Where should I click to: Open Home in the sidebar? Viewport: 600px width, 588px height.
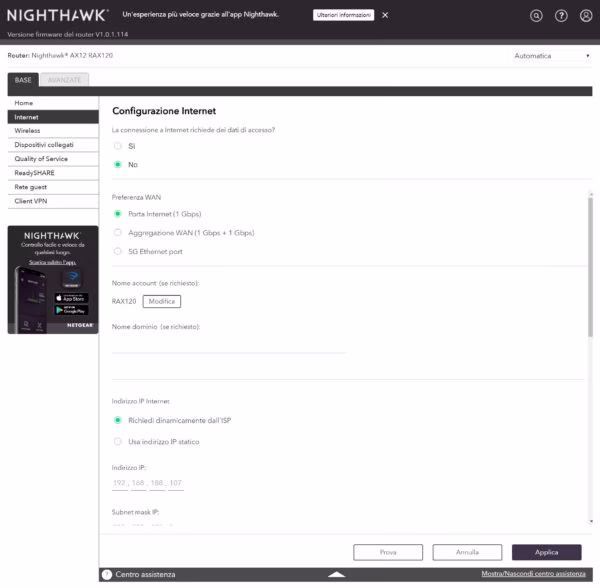click(53, 103)
